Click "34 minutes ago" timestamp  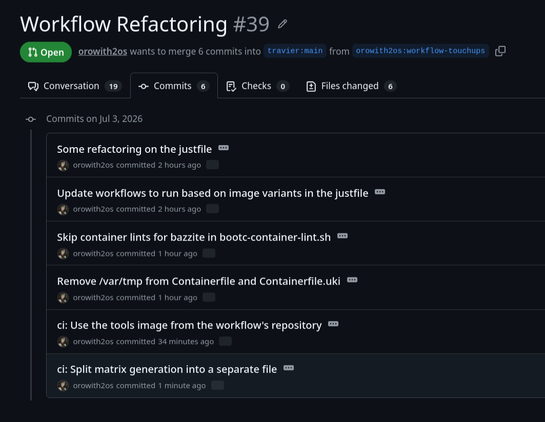click(186, 342)
